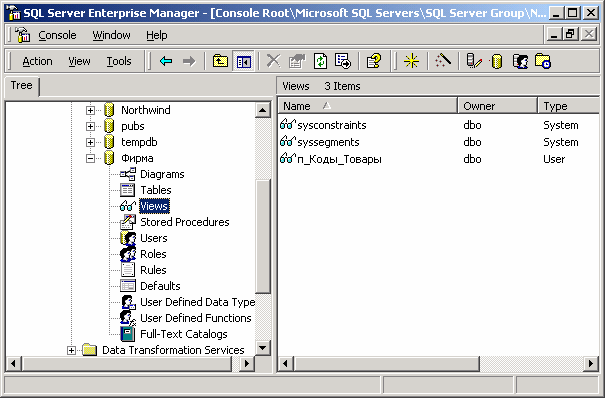The height and width of the screenshot is (398, 605).
Task: Select the Tree tab
Action: pos(22,85)
